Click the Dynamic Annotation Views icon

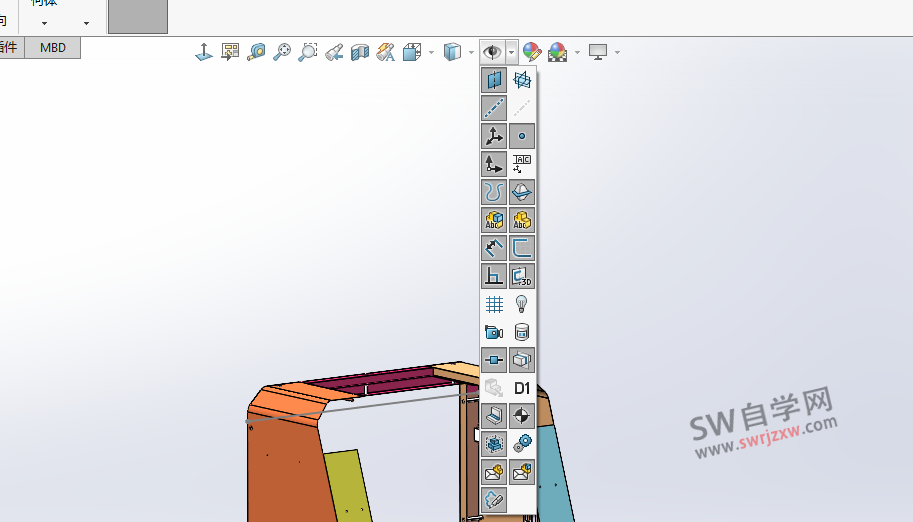[385, 52]
